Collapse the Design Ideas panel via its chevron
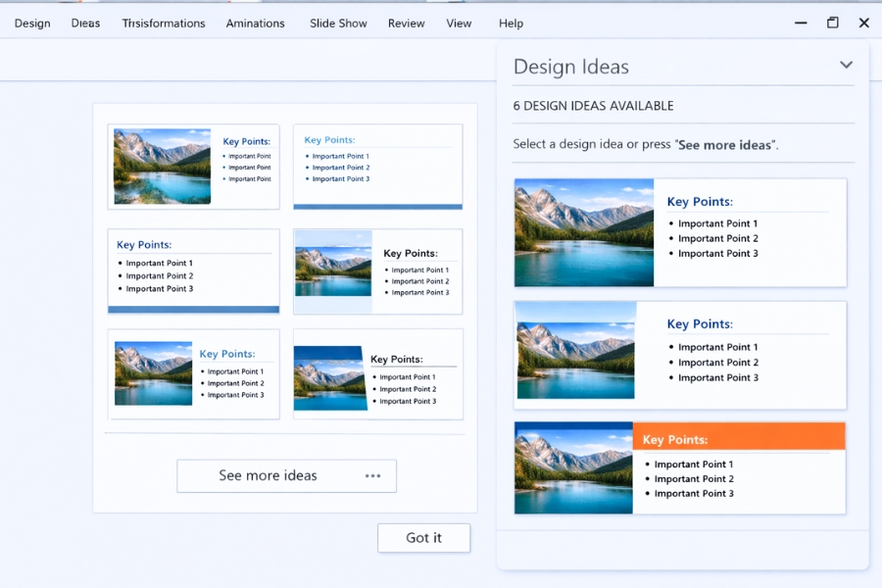 (846, 64)
